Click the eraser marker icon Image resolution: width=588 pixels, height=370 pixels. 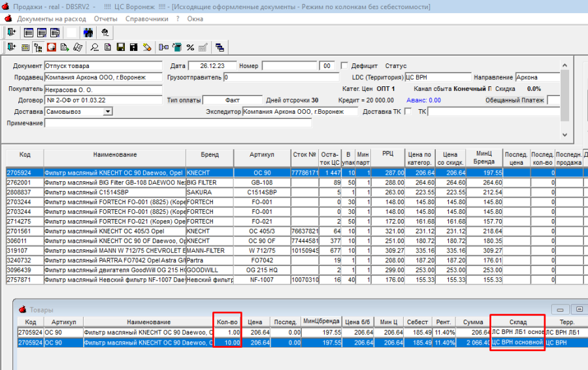147,47
